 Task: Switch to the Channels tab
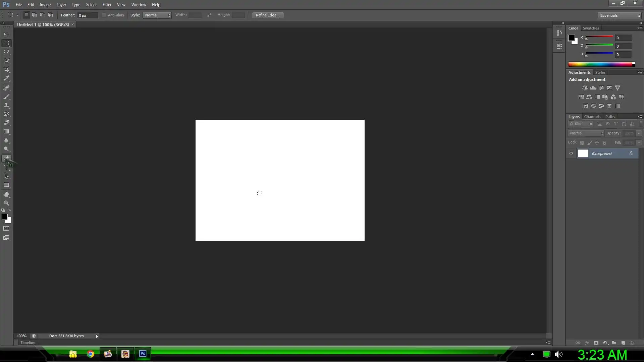click(x=592, y=117)
